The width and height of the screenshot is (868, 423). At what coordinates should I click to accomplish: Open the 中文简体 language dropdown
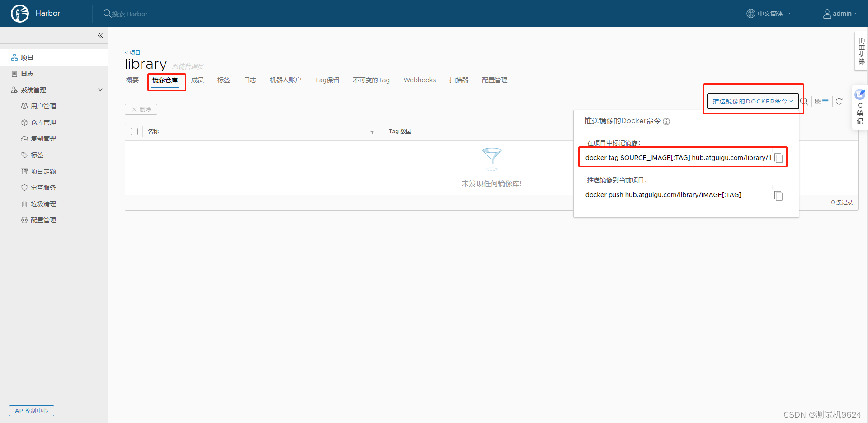pyautogui.click(x=769, y=14)
